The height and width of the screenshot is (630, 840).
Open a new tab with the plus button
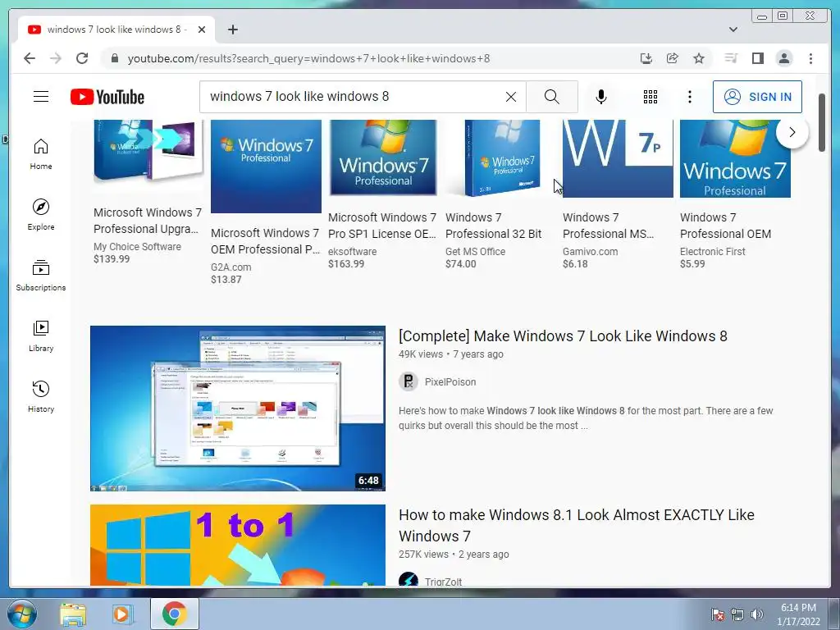point(232,30)
